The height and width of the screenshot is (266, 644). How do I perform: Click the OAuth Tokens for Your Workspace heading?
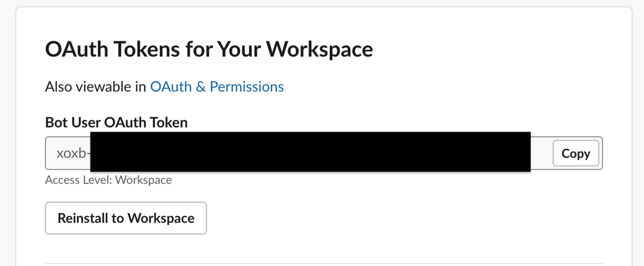[209, 49]
